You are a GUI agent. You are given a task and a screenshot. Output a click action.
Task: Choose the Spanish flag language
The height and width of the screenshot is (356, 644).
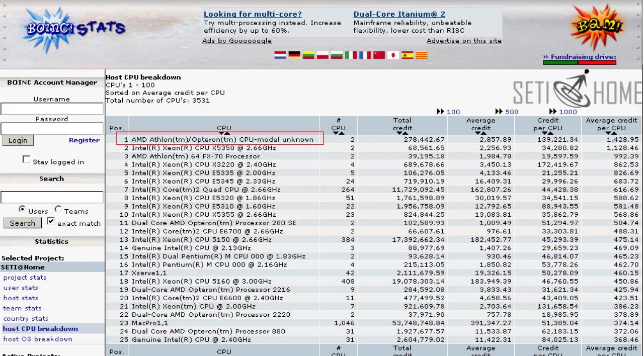coord(407,55)
